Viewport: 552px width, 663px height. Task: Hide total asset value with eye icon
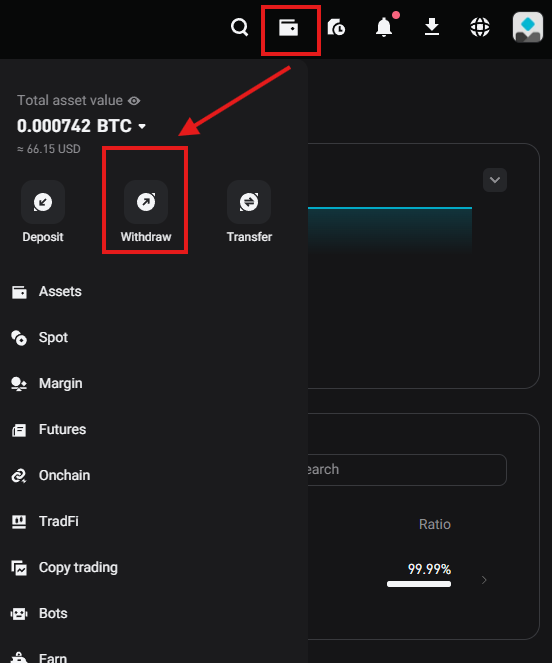click(134, 101)
